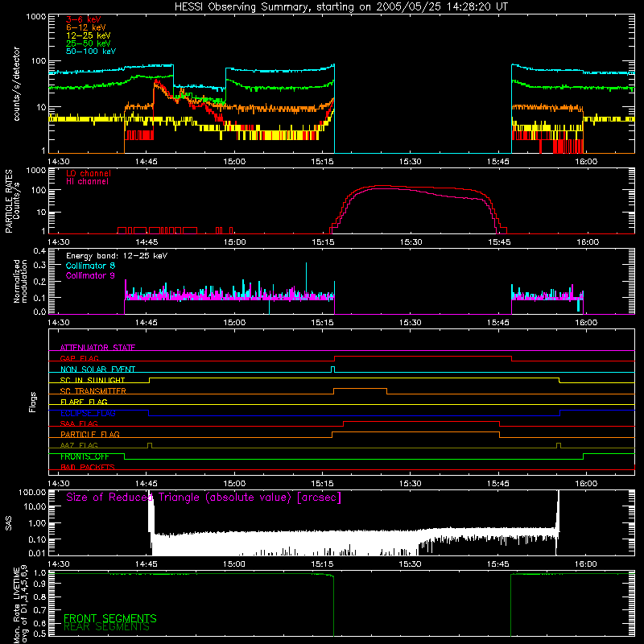
Task: Click the 1000 tick on counts y-axis
Action: click(36, 17)
